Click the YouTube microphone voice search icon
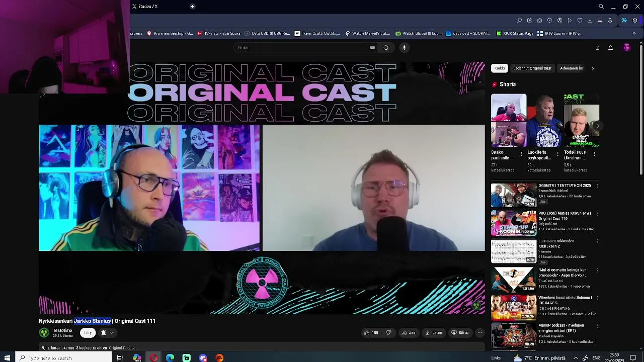644x362 pixels. [x=404, y=48]
